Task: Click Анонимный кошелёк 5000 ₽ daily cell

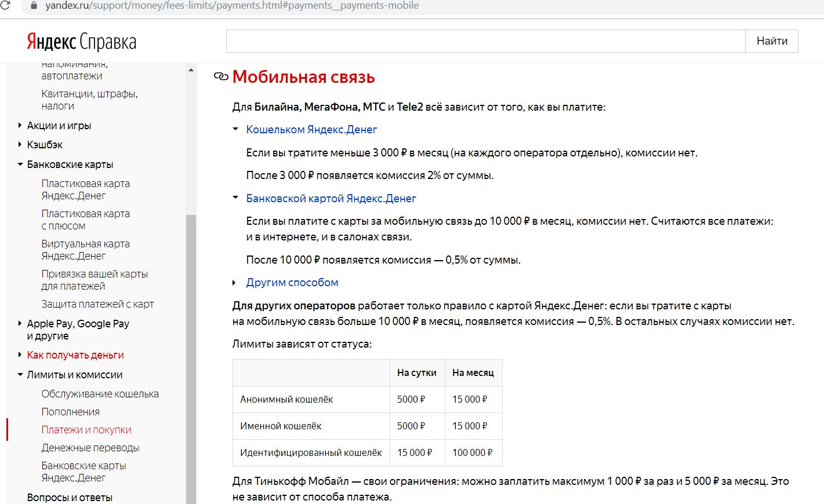Action: coord(417,400)
